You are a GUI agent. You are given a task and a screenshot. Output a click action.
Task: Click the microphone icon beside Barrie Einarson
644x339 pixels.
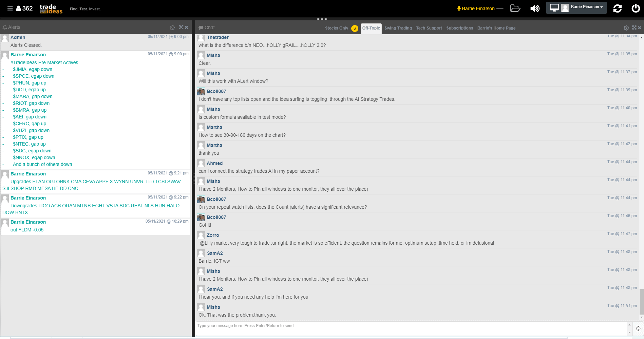coord(458,8)
